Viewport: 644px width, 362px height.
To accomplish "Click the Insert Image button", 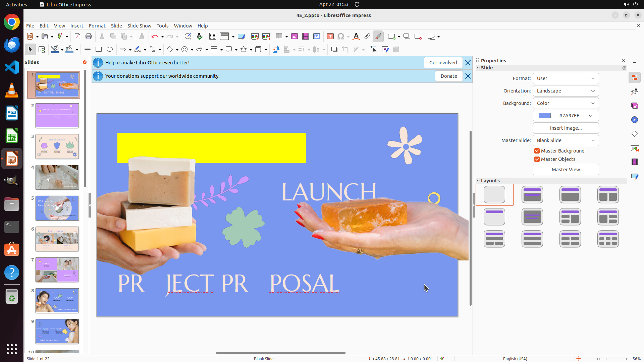I will (x=566, y=128).
